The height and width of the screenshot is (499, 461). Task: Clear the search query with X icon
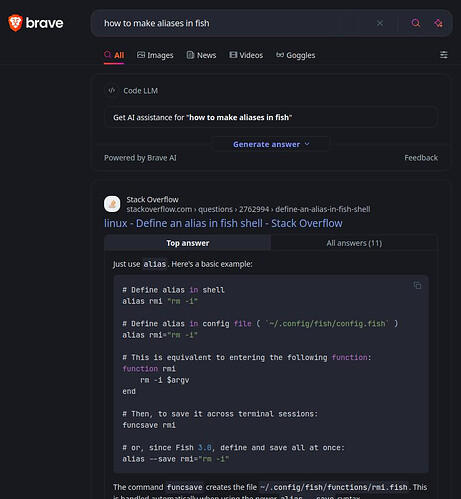click(x=380, y=23)
